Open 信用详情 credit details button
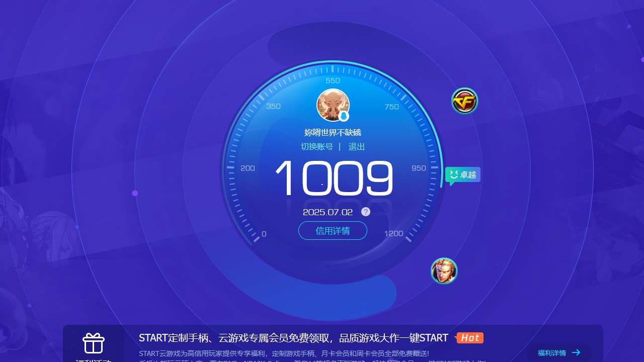The height and width of the screenshot is (362, 644). click(x=333, y=231)
